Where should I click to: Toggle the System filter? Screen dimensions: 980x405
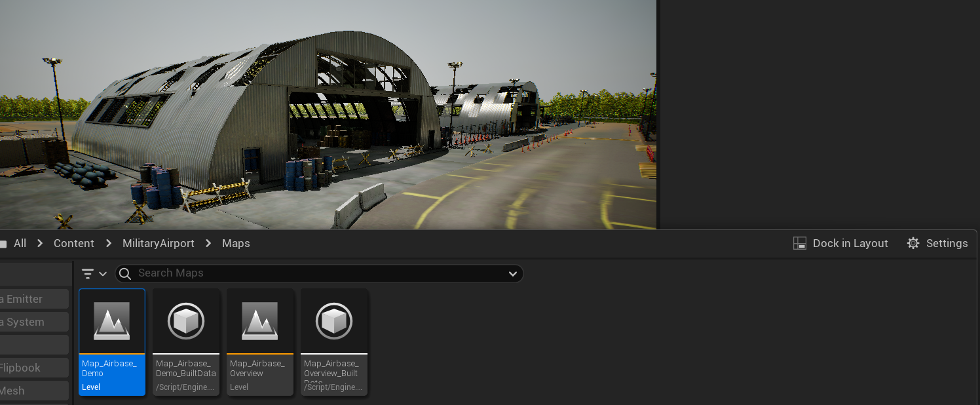coord(33,322)
